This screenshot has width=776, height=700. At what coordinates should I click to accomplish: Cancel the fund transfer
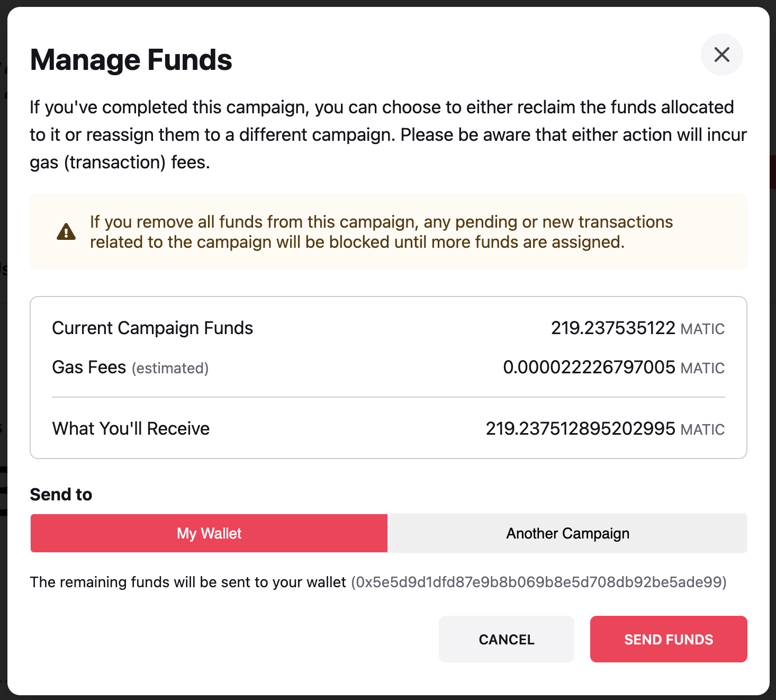(x=506, y=639)
